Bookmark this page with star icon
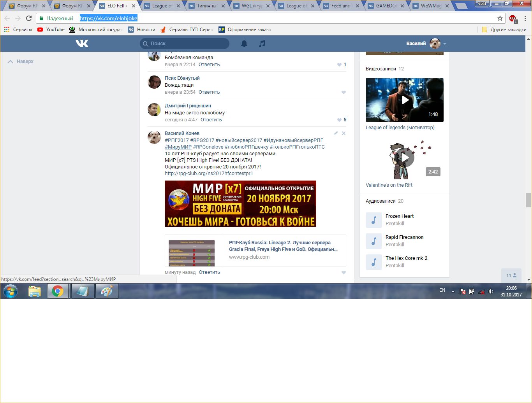532x403 pixels. (500, 18)
